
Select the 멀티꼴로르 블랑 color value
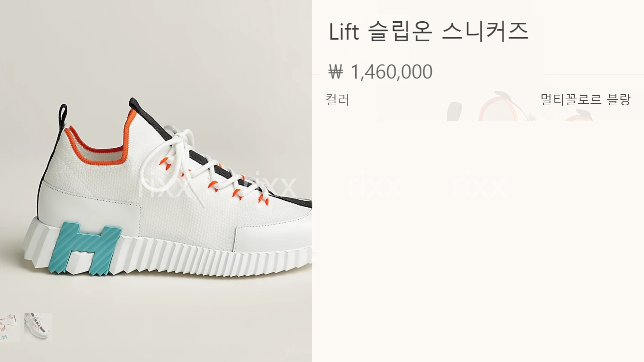pyautogui.click(x=585, y=100)
